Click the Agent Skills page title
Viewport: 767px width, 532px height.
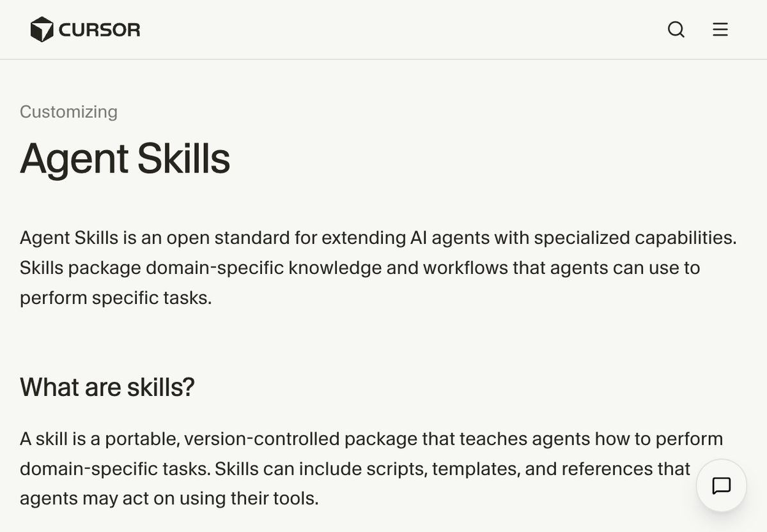tap(125, 158)
